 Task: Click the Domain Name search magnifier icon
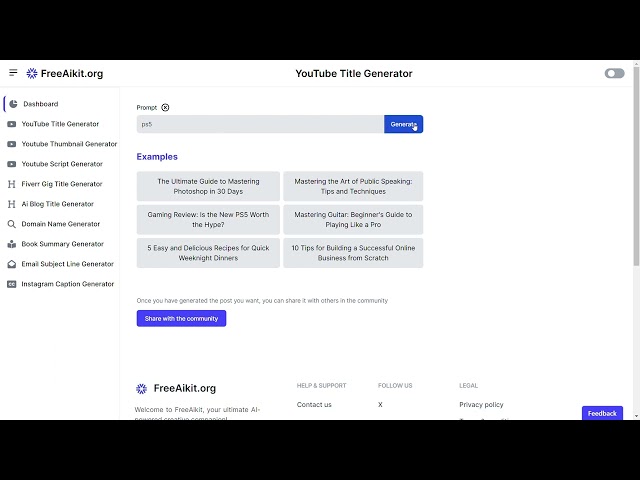[11, 224]
